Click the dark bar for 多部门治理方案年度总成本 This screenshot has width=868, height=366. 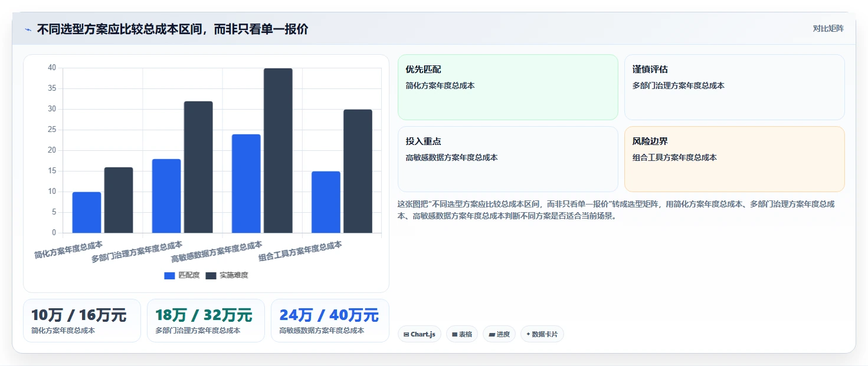pos(198,167)
